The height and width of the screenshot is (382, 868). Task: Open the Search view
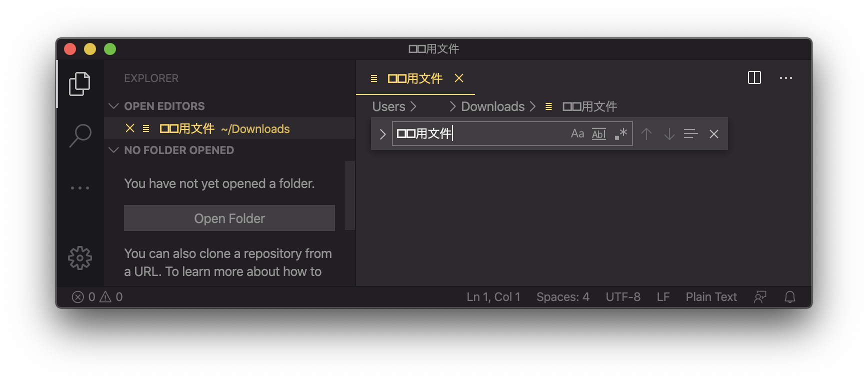point(80,135)
